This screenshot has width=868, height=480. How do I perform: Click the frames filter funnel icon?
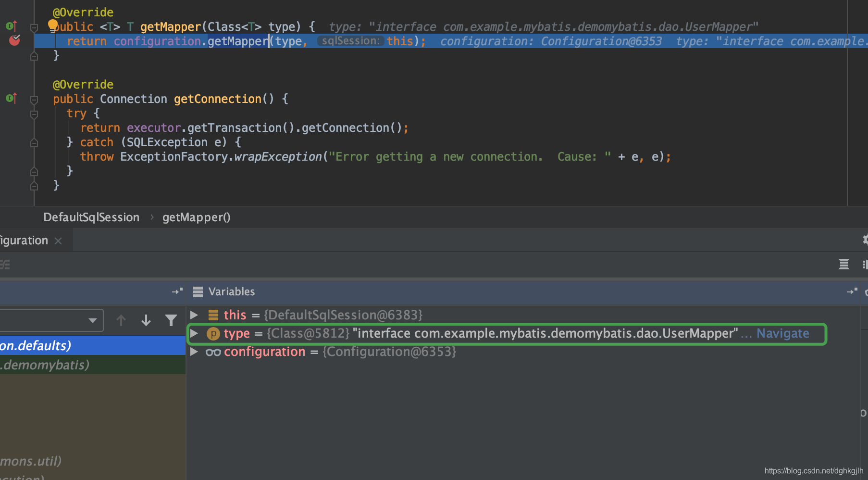pos(171,320)
